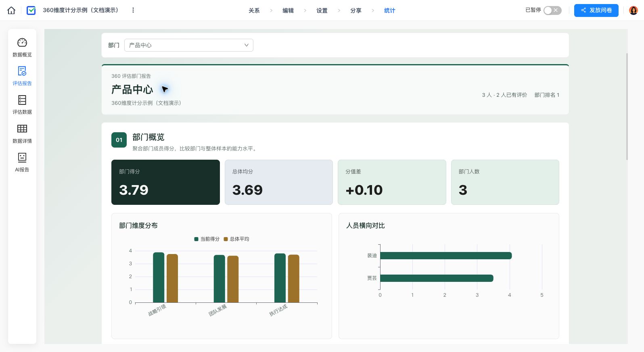Click the 部门维度分布 chart title
The height and width of the screenshot is (352, 644).
138,226
